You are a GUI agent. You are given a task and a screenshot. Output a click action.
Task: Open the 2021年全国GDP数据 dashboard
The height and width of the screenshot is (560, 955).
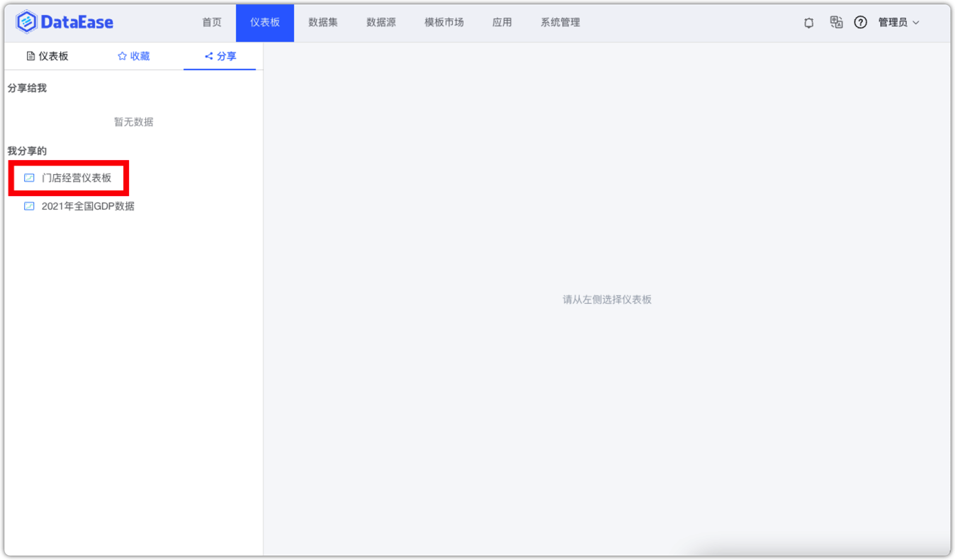pos(89,206)
